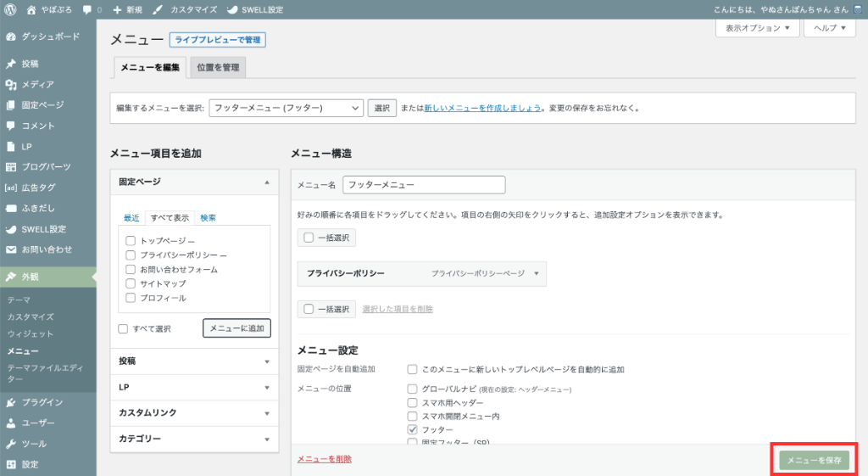This screenshot has width=868, height=476.
Task: Click メニューを保存 button
Action: pyautogui.click(x=815, y=461)
